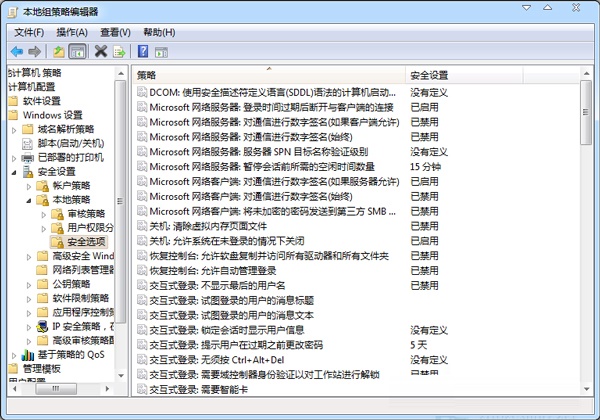The image size is (600, 420).
Task: Expand the 帐户策略 tree node arrow
Action: pos(28,186)
